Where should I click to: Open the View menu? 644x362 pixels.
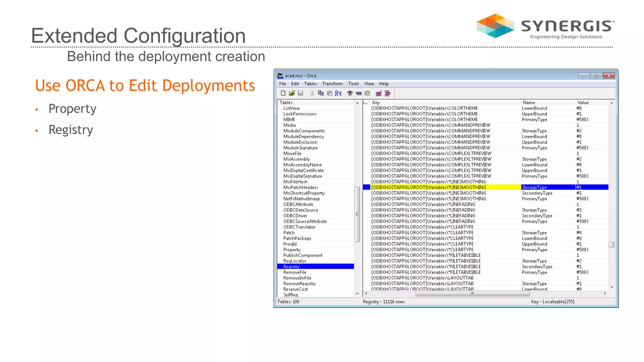(x=369, y=84)
